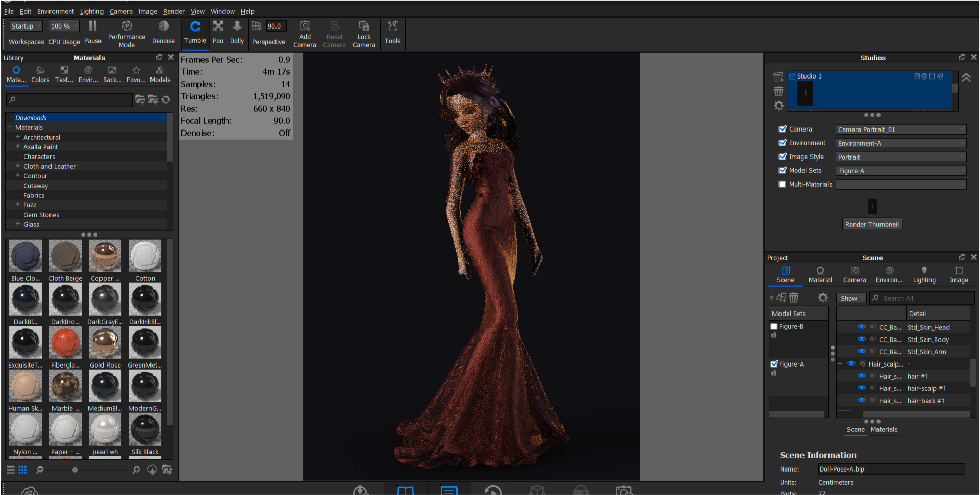Open Figure-A model set dropdown
This screenshot has width=980, height=495.
pos(901,171)
